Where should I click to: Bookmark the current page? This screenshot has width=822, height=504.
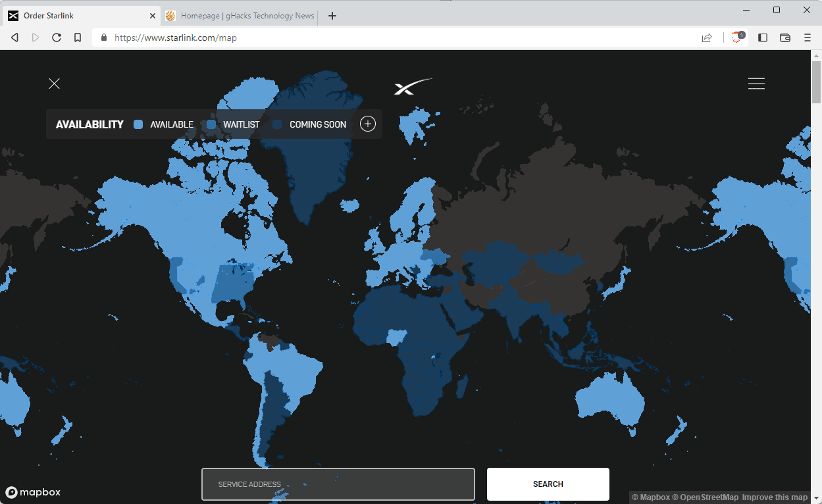coord(78,38)
